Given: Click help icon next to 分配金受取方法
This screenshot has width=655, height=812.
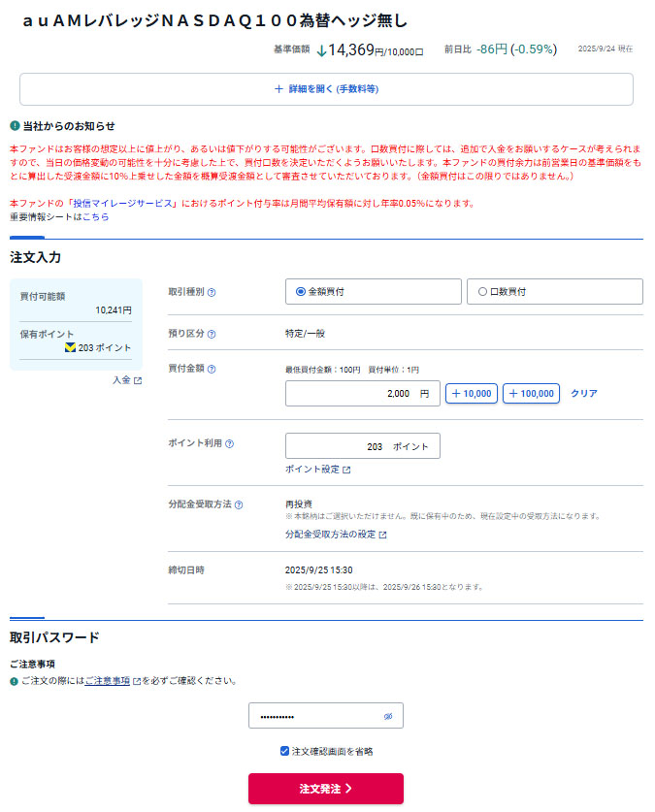Looking at the screenshot, I should (x=239, y=504).
